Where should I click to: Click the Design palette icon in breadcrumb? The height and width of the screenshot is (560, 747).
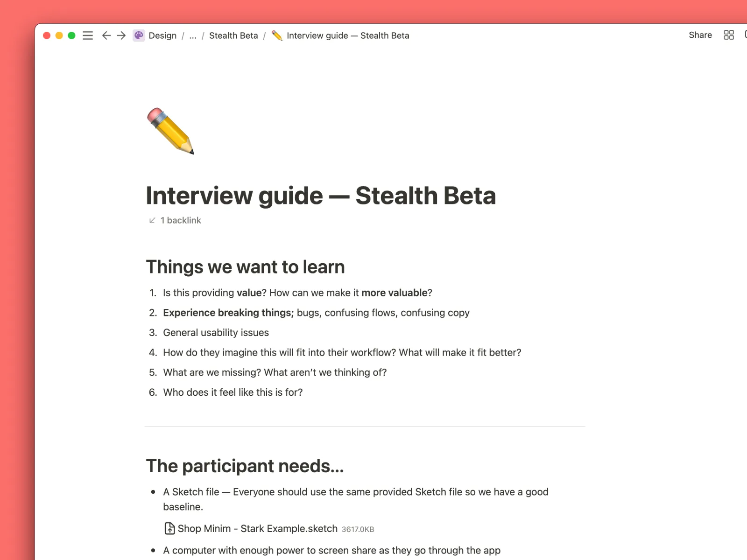tap(139, 35)
